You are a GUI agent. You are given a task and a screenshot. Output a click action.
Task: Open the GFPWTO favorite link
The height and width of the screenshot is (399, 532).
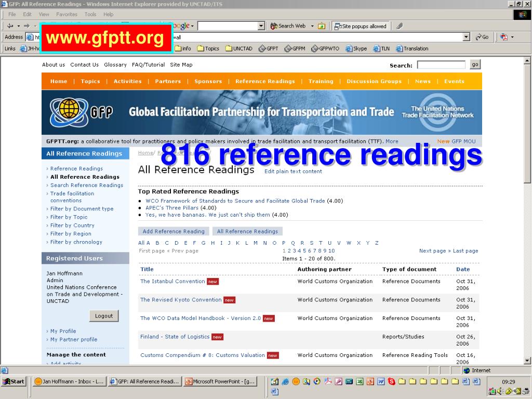point(325,48)
